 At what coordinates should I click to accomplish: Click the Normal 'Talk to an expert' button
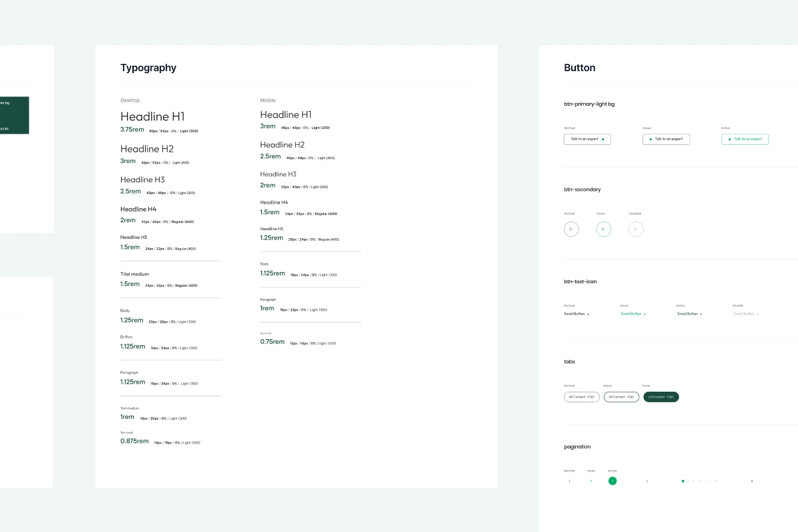pos(587,139)
